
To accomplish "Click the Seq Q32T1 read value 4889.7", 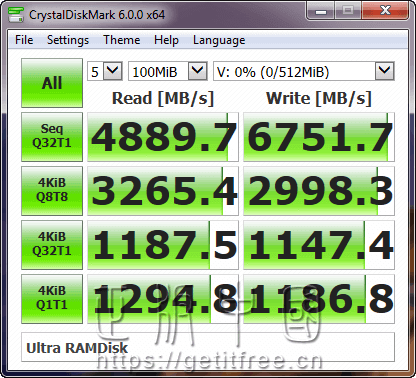I will (x=163, y=137).
